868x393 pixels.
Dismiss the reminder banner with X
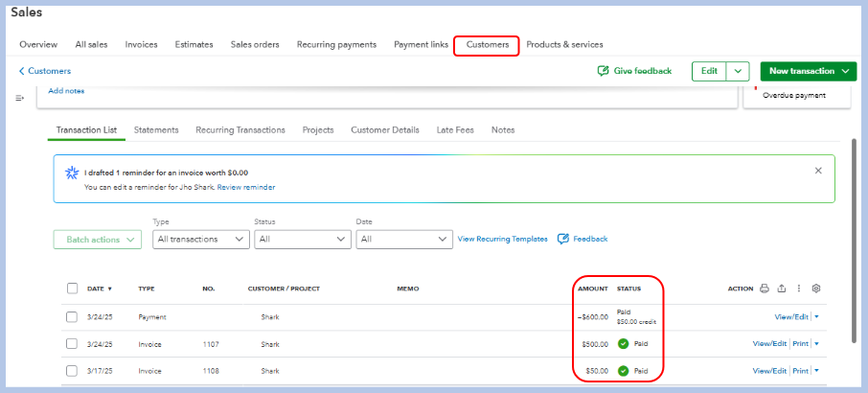click(818, 171)
